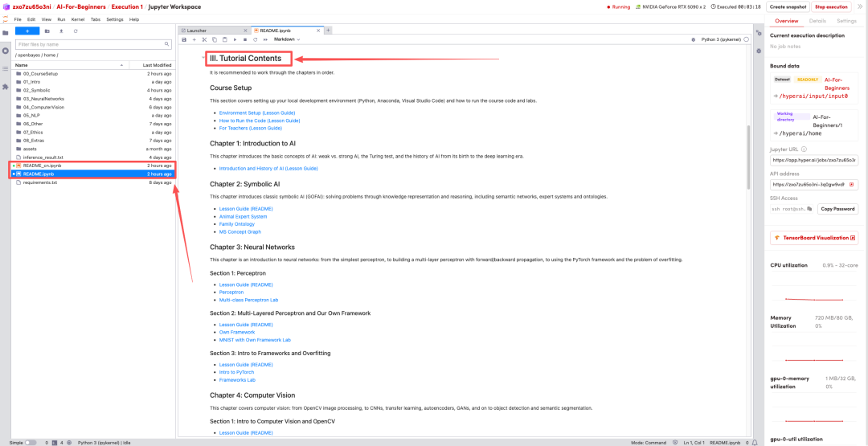This screenshot has width=868, height=446.
Task: Click the Stop execution button
Action: click(x=832, y=6)
